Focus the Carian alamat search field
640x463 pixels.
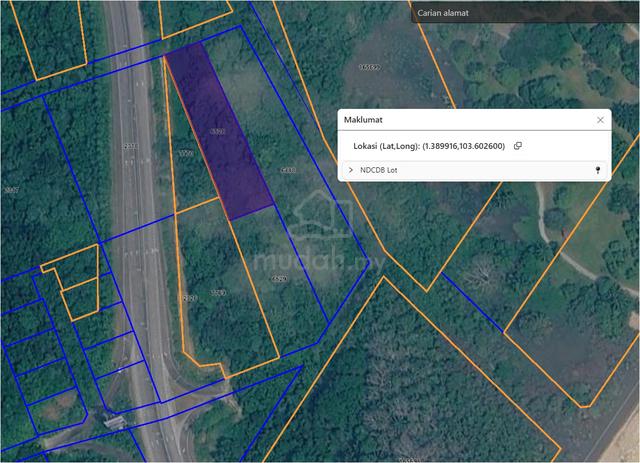(x=525, y=13)
